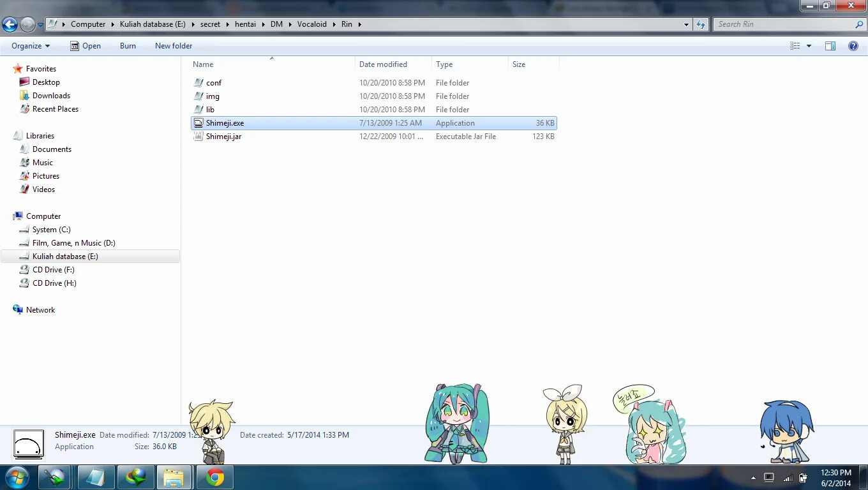Open Film, Game, n Music (D:) drive
Image resolution: width=868 pixels, height=490 pixels.
point(74,243)
